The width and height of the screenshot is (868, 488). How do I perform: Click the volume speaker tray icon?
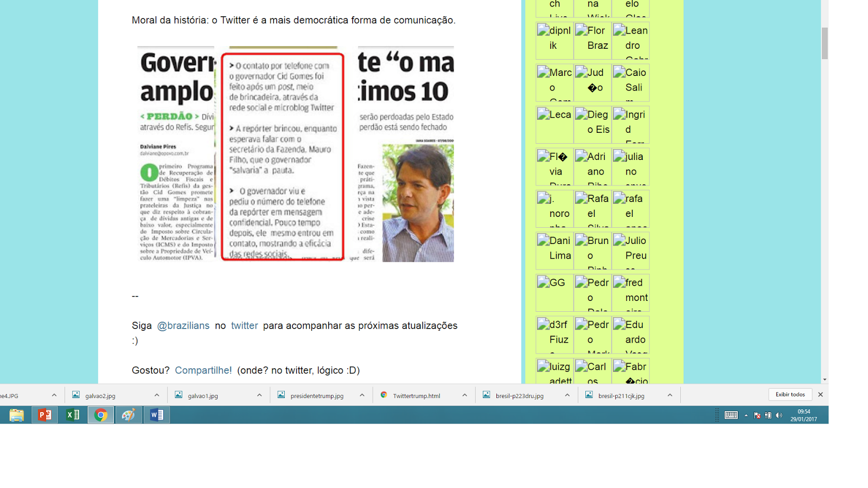[x=779, y=415]
